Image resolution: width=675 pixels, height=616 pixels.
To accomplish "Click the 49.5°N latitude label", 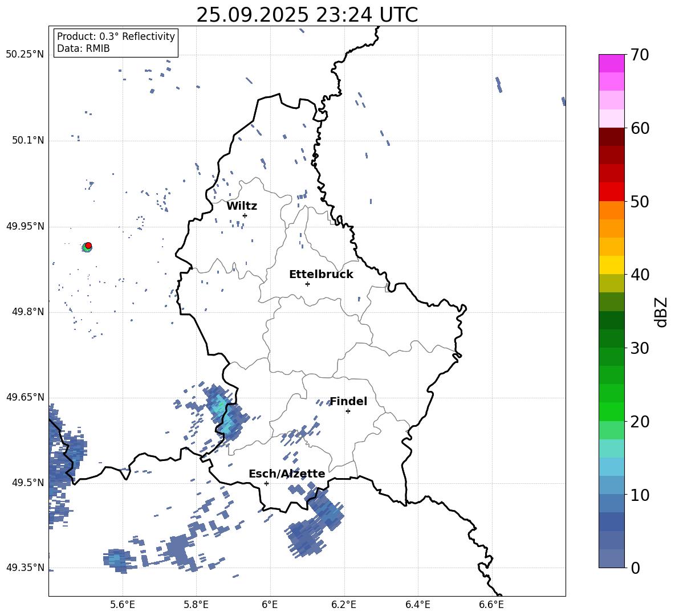I will [28, 483].
